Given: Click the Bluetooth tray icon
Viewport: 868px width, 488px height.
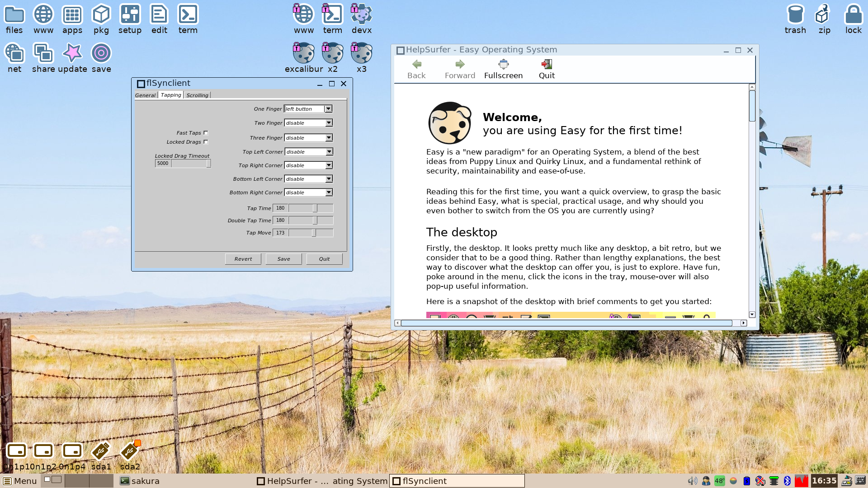Looking at the screenshot, I should coord(787,481).
